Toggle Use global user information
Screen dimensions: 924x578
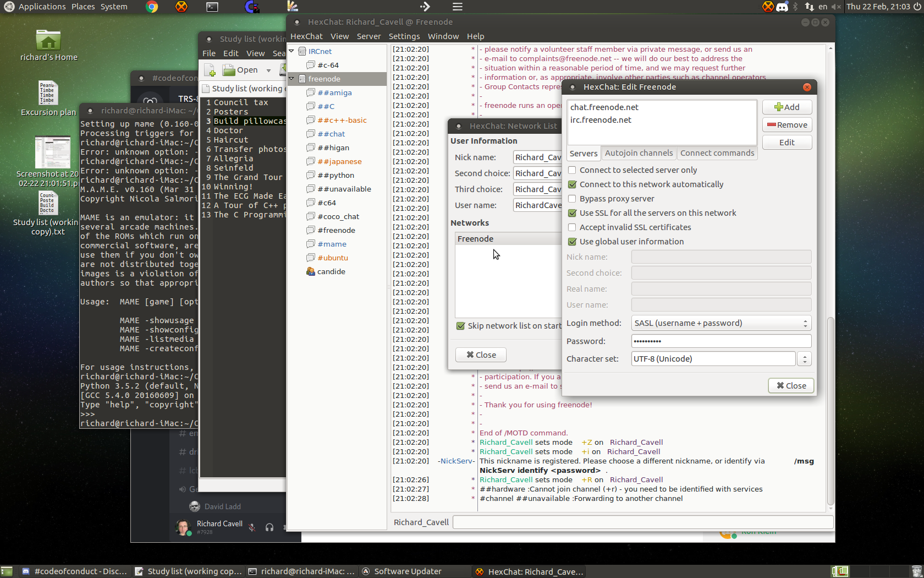tap(572, 242)
